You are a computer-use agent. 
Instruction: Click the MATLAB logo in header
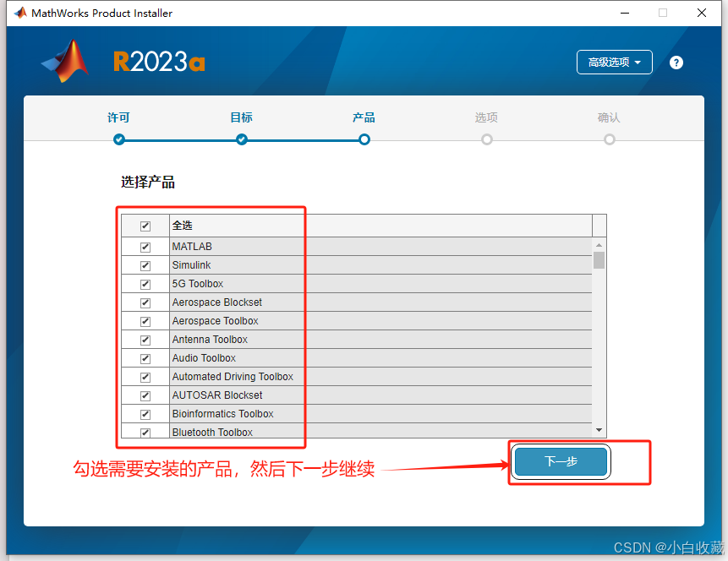pos(65,61)
